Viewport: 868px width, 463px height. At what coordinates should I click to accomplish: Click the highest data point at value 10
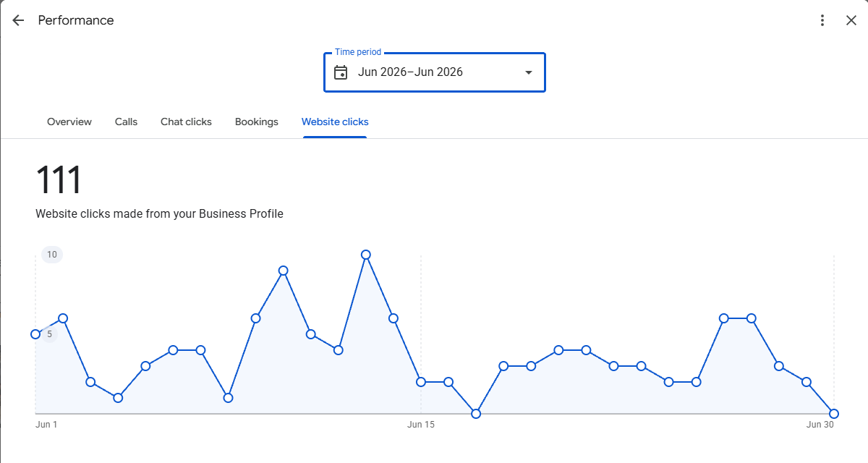(366, 255)
